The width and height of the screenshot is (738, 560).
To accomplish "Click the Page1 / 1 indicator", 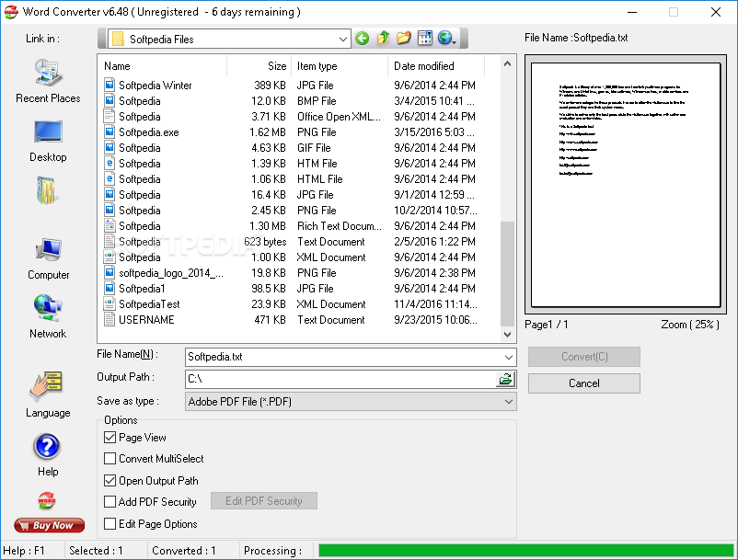I will 547,325.
